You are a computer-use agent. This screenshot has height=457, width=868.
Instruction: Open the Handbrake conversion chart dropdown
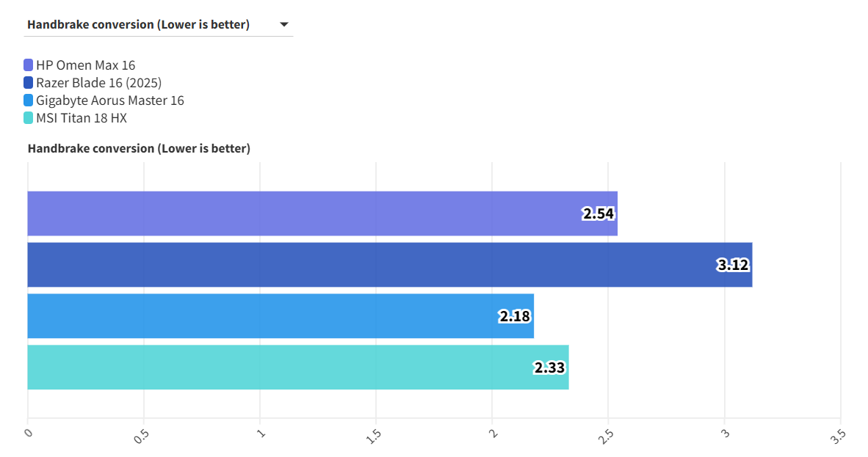pos(158,25)
